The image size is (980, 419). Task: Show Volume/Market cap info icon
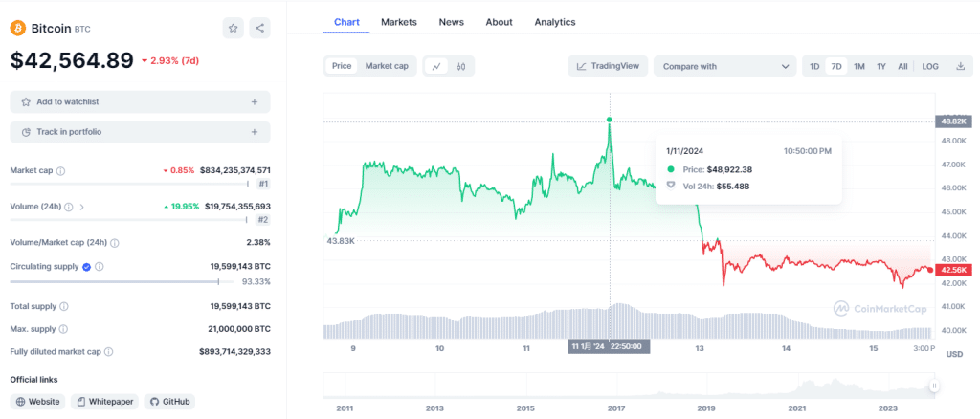[x=115, y=242]
